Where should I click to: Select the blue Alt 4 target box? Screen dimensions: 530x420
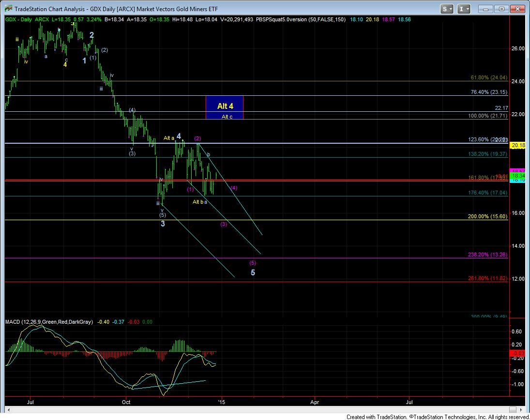pyautogui.click(x=224, y=107)
